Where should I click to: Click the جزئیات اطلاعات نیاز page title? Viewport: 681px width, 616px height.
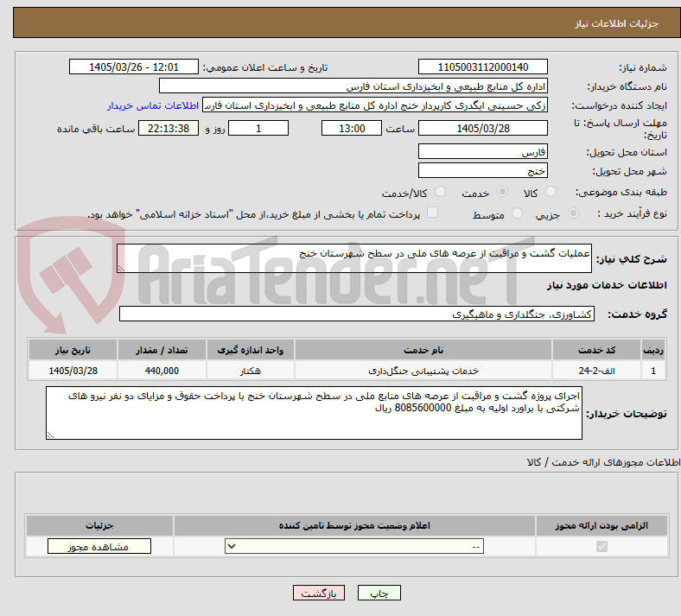617,23
